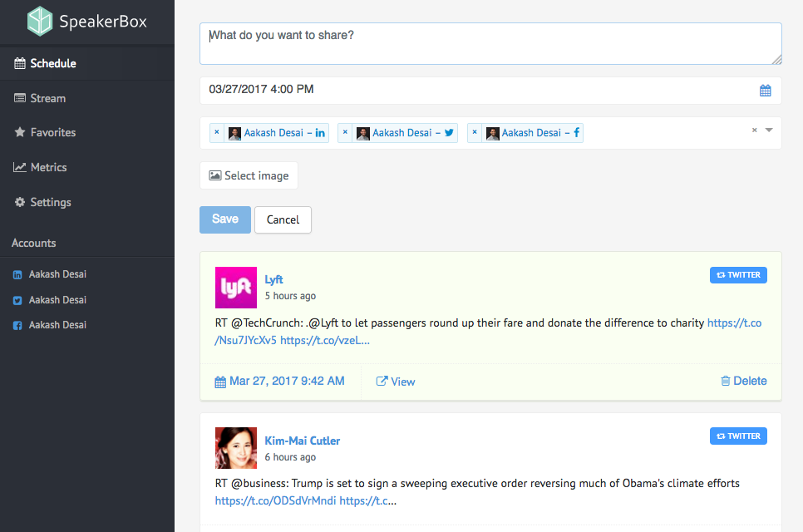The image size is (803, 532).
Task: Expand the accounts dropdown arrow
Action: [769, 130]
